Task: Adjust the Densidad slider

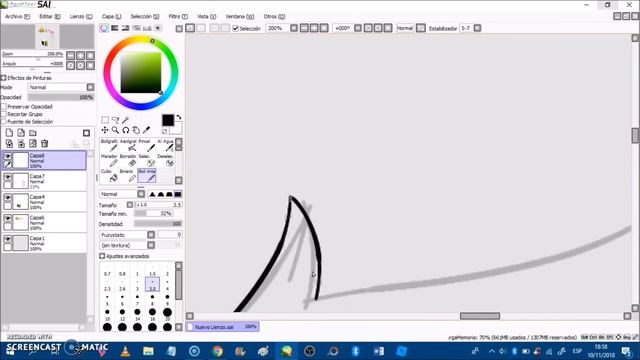Action: (158, 224)
